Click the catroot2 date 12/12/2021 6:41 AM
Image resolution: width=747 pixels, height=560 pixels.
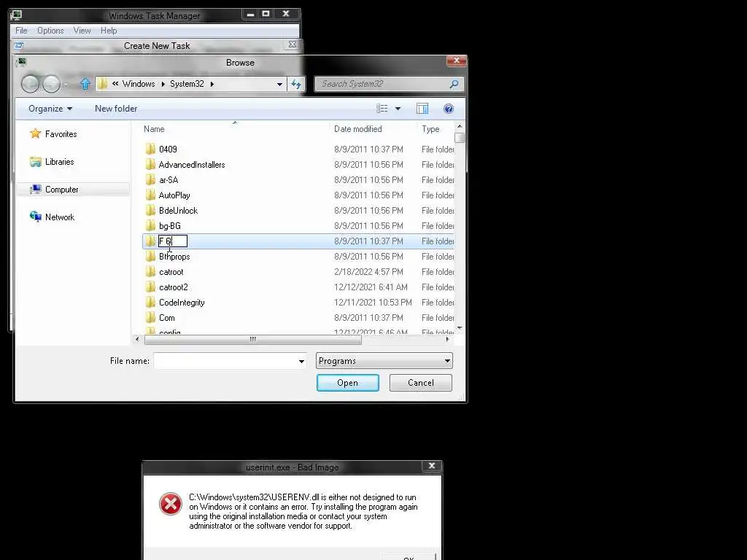(371, 287)
